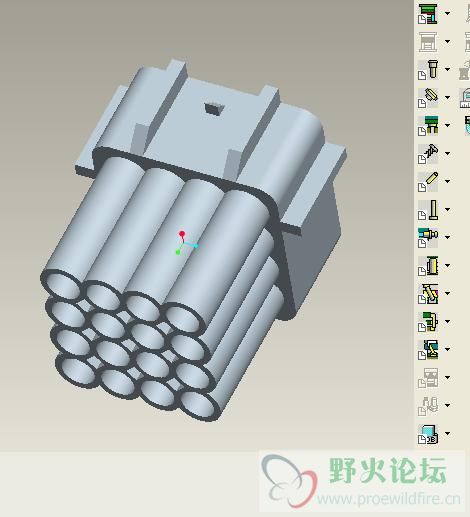Click the coordinate system triad on the model

(x=186, y=243)
